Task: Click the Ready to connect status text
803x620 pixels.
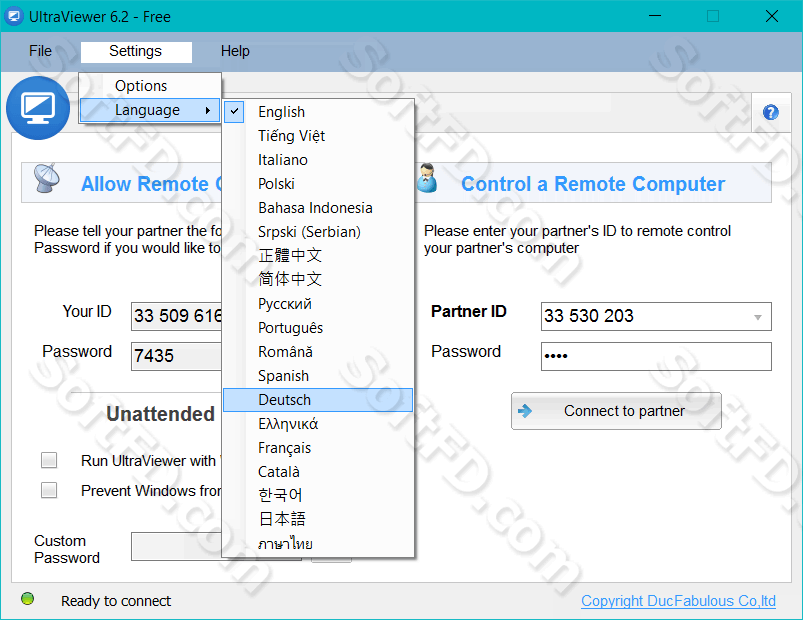Action: 116,601
